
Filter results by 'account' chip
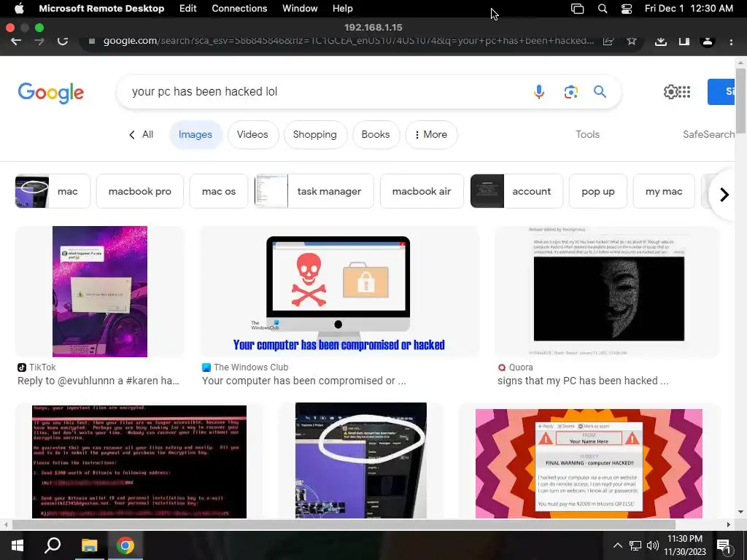click(x=516, y=192)
